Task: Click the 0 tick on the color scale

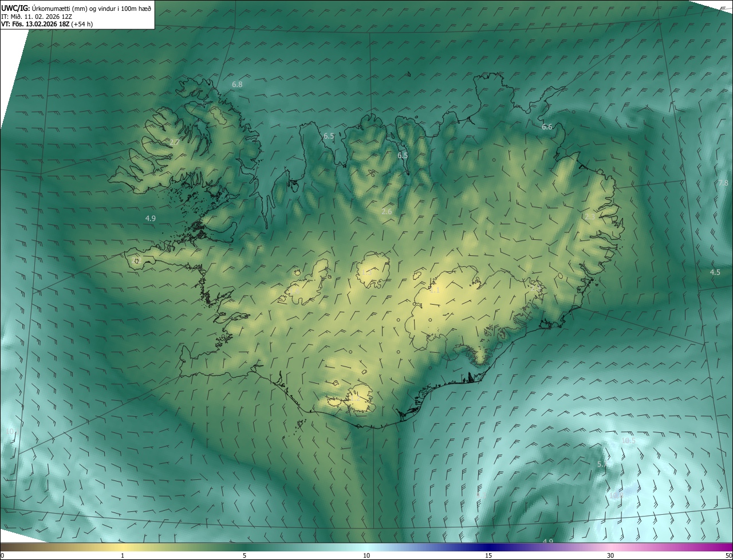Action: [2, 555]
